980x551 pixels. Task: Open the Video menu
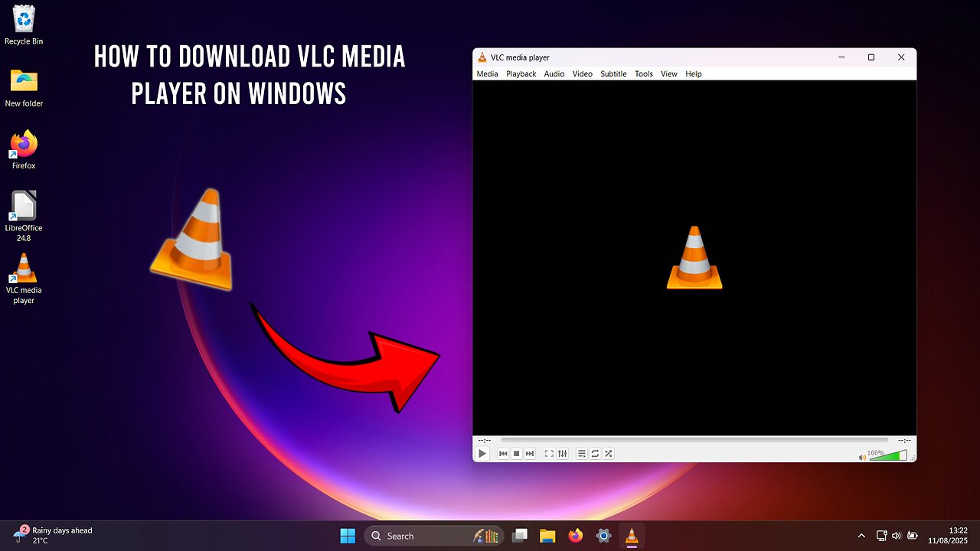[x=583, y=74]
